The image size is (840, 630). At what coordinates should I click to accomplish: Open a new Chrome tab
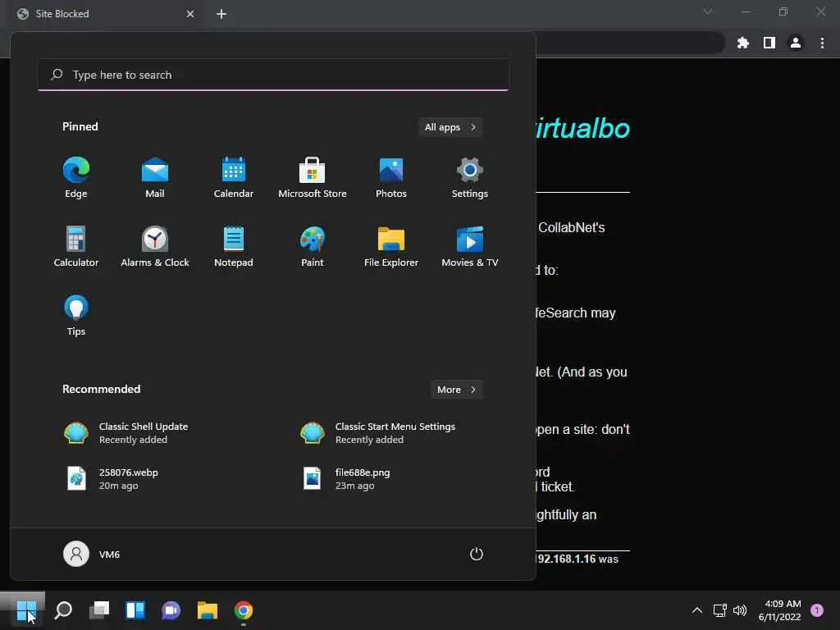[x=221, y=14]
